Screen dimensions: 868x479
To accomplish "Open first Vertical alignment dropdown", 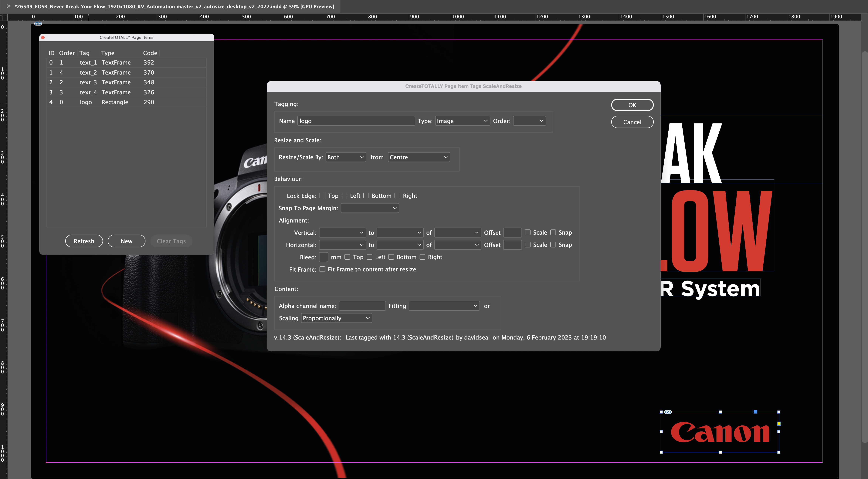I will pyautogui.click(x=342, y=233).
